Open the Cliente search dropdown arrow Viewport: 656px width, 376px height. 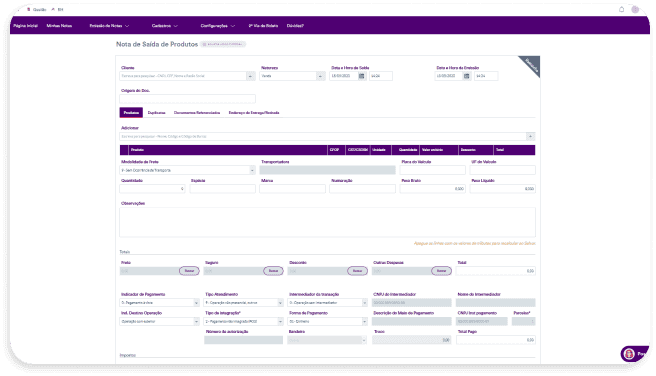[x=250, y=76]
